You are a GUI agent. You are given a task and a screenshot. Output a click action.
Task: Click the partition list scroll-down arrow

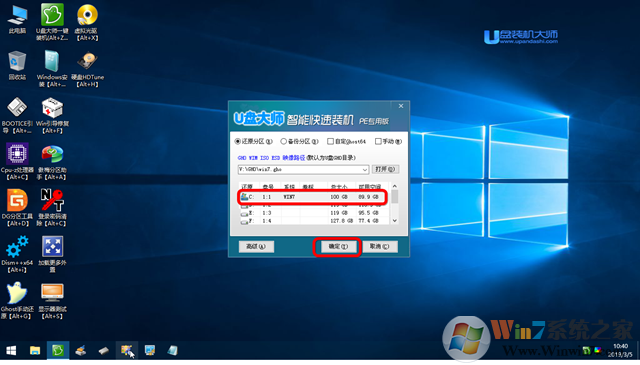[395, 220]
